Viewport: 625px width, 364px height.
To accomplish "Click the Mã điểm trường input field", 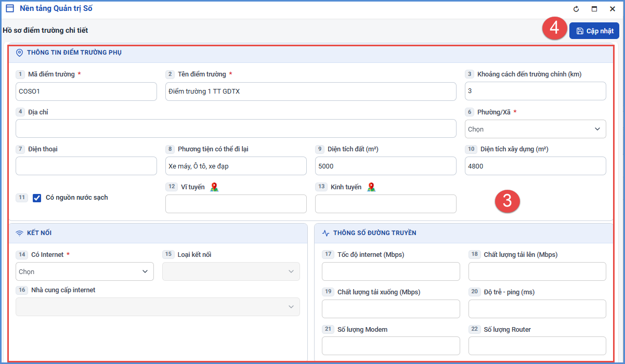I will pos(86,92).
